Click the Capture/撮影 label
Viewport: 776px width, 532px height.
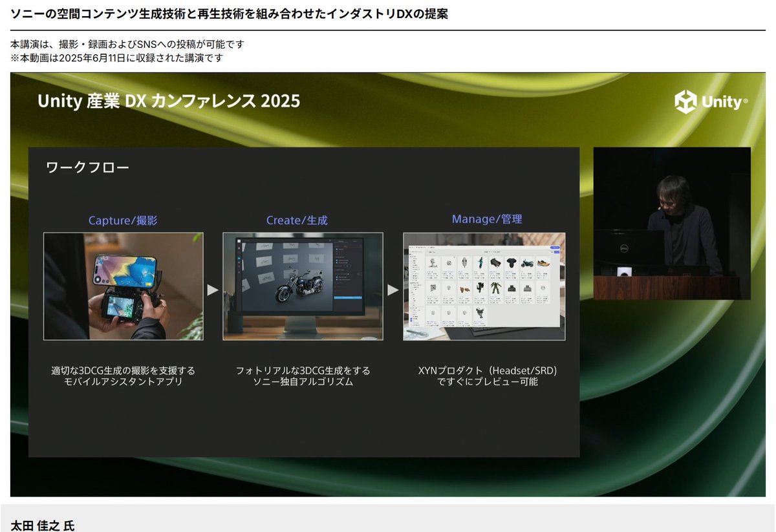click(x=123, y=220)
